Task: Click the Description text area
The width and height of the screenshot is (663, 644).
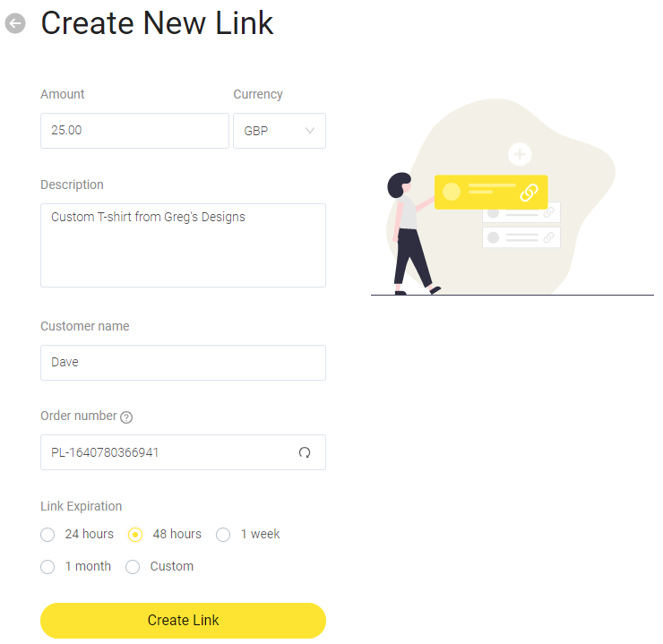Action: point(183,245)
